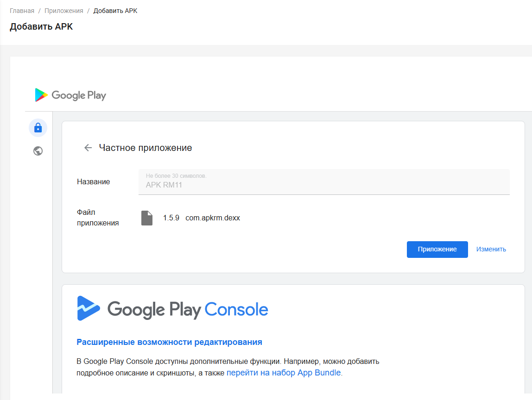Click the Google Play Console logo icon
Image resolution: width=532 pixels, height=400 pixels.
[89, 308]
